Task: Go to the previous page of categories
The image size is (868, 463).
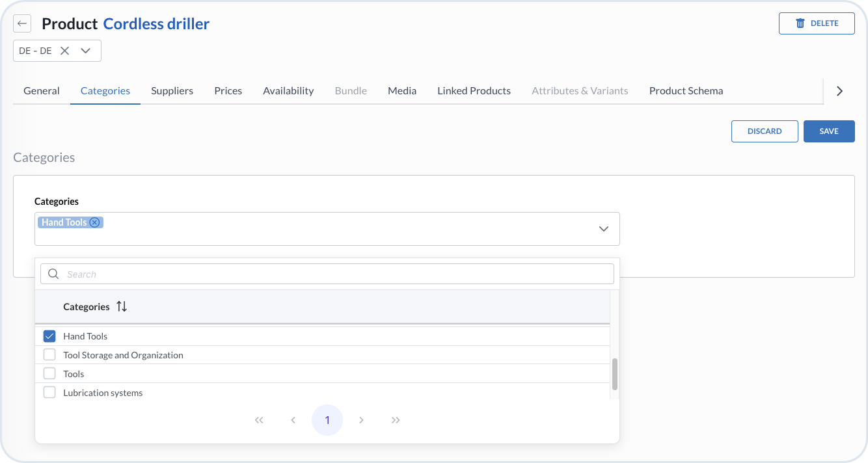Action: pyautogui.click(x=293, y=420)
